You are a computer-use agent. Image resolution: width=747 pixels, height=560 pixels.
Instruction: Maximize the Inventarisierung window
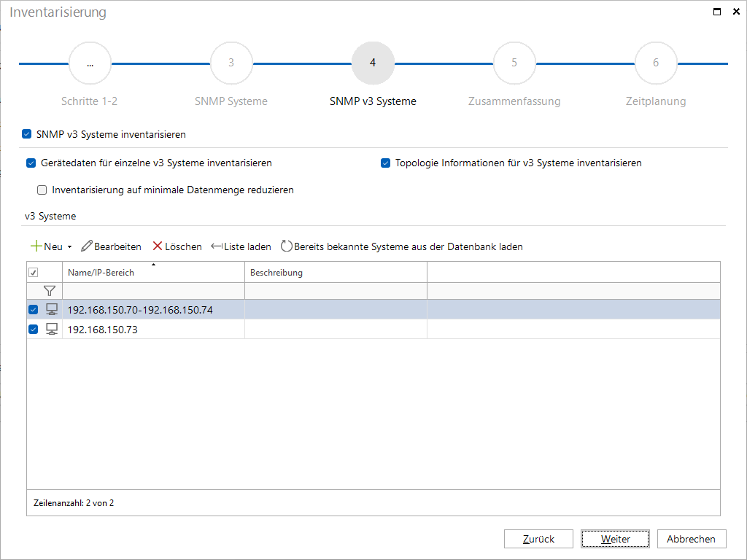pos(717,12)
